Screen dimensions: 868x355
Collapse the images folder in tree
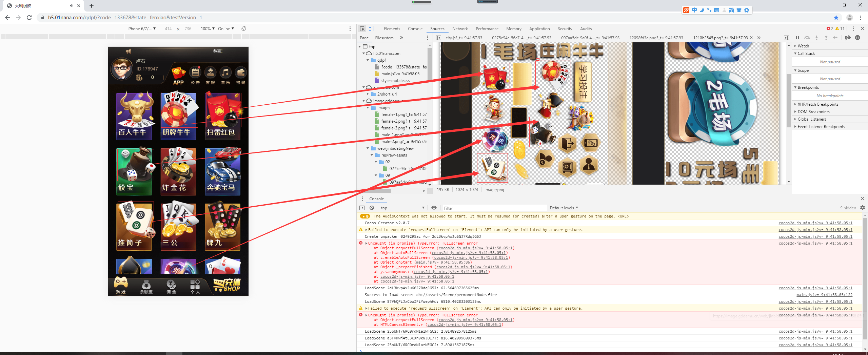point(368,108)
